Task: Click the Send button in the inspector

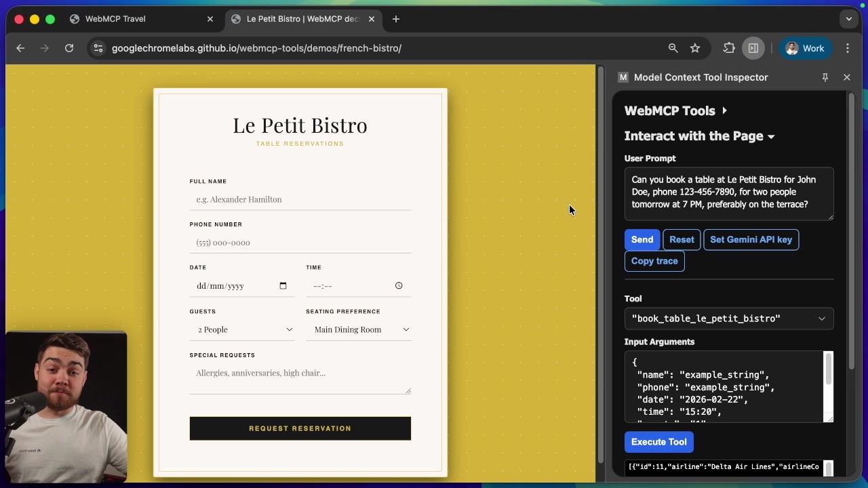Action: (x=642, y=239)
